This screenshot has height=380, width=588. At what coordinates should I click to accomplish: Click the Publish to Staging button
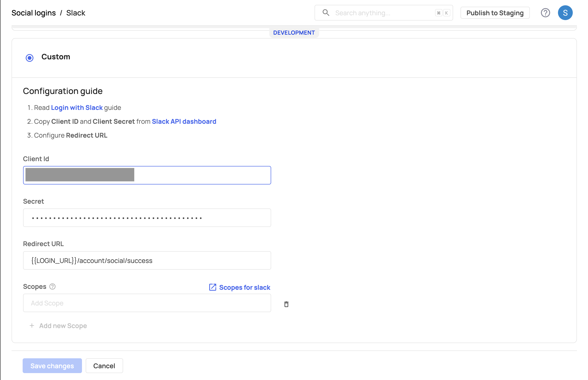click(495, 13)
